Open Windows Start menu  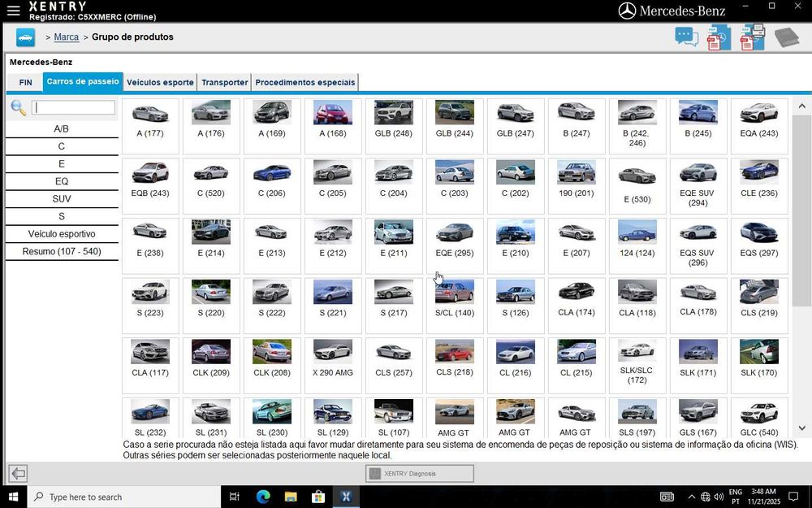click(x=14, y=497)
